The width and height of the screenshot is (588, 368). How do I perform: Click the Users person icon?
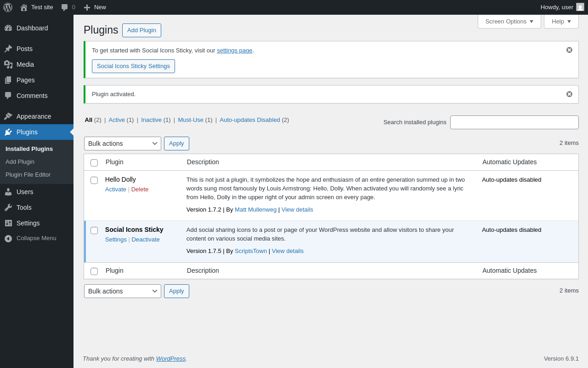pyautogui.click(x=8, y=192)
